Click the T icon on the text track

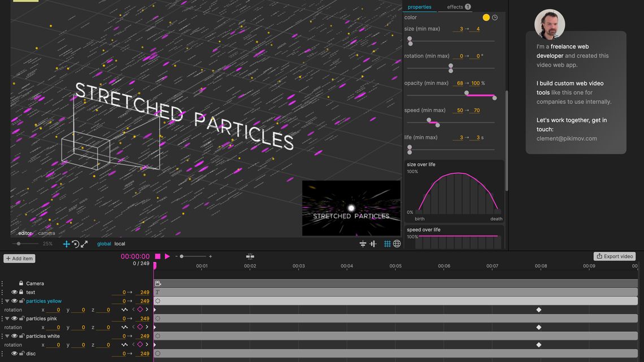tap(157, 292)
